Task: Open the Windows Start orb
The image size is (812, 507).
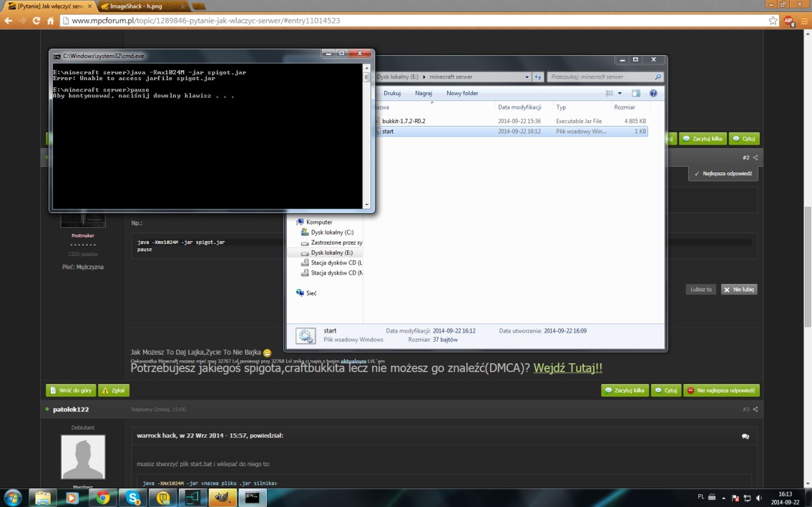Action: point(12,498)
